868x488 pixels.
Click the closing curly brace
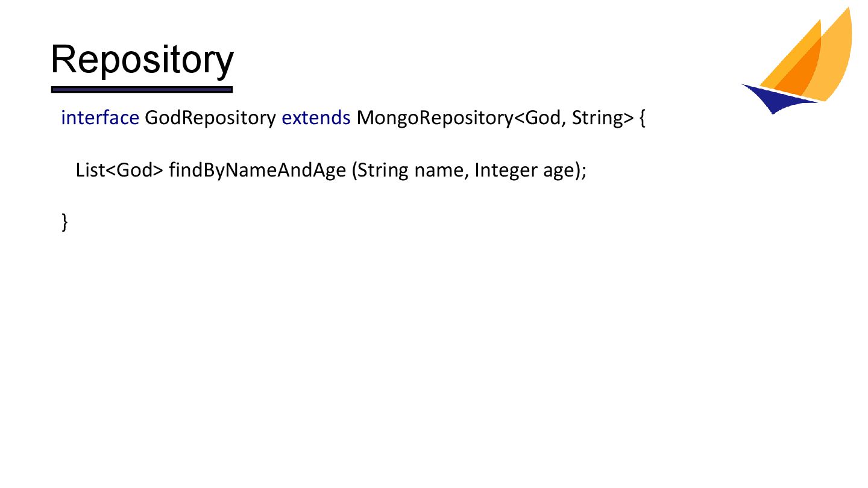pos(65,221)
